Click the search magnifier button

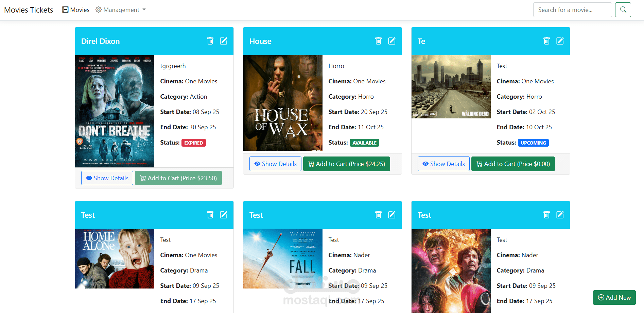[623, 10]
